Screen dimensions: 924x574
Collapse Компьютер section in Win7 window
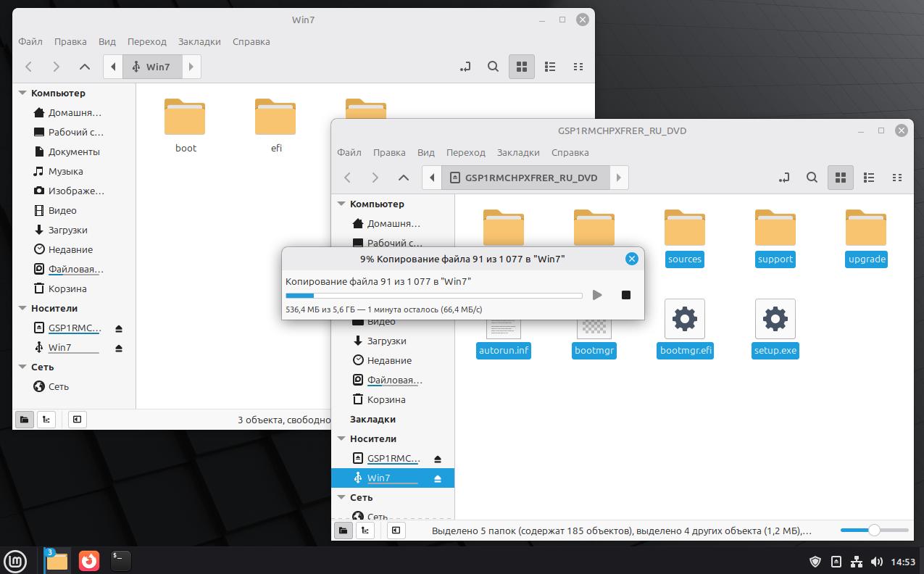click(22, 93)
